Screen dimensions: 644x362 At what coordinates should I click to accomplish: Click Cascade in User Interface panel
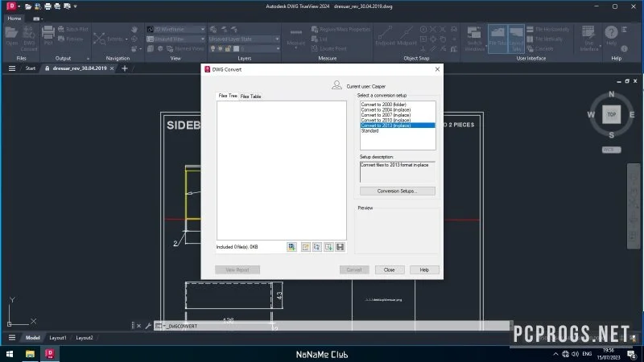point(539,48)
